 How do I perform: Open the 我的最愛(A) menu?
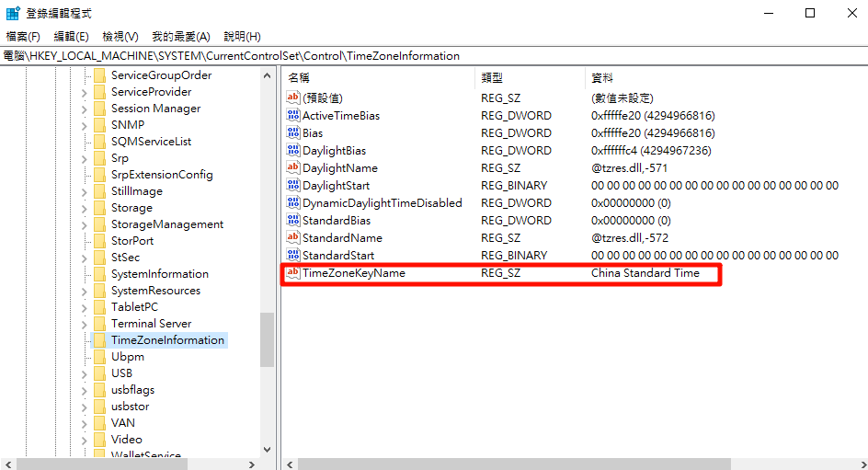180,37
